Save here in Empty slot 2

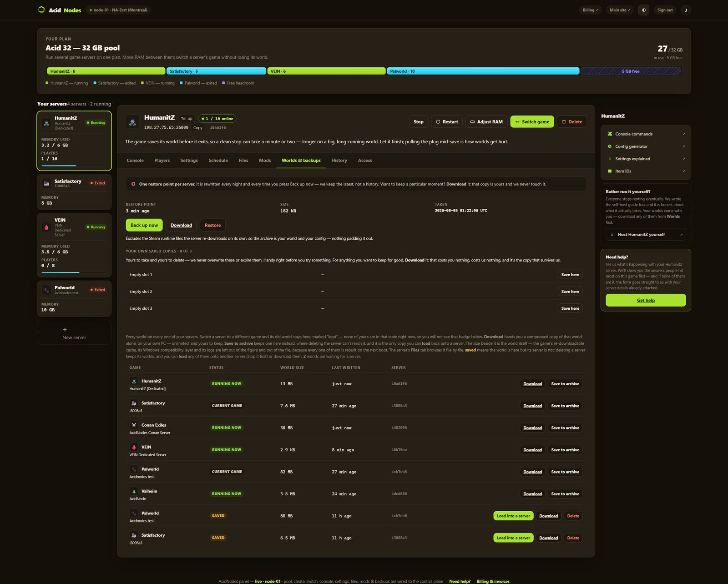coord(570,292)
